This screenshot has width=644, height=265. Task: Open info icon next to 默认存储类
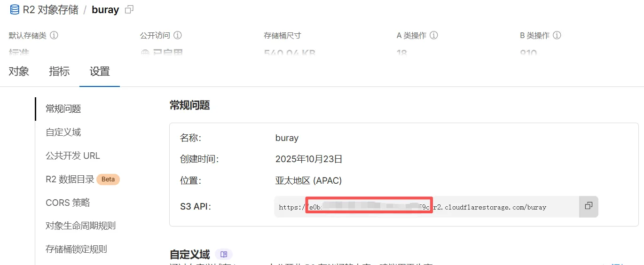click(54, 35)
